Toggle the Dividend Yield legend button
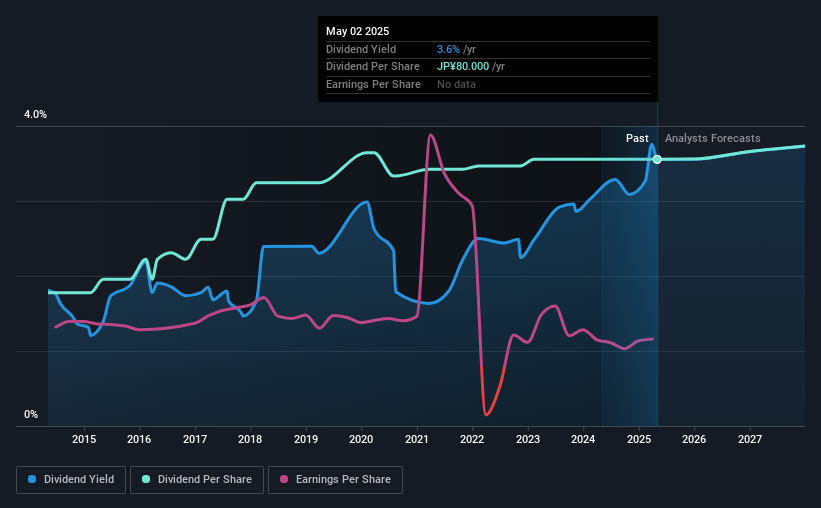This screenshot has height=508, width=821. [71, 480]
